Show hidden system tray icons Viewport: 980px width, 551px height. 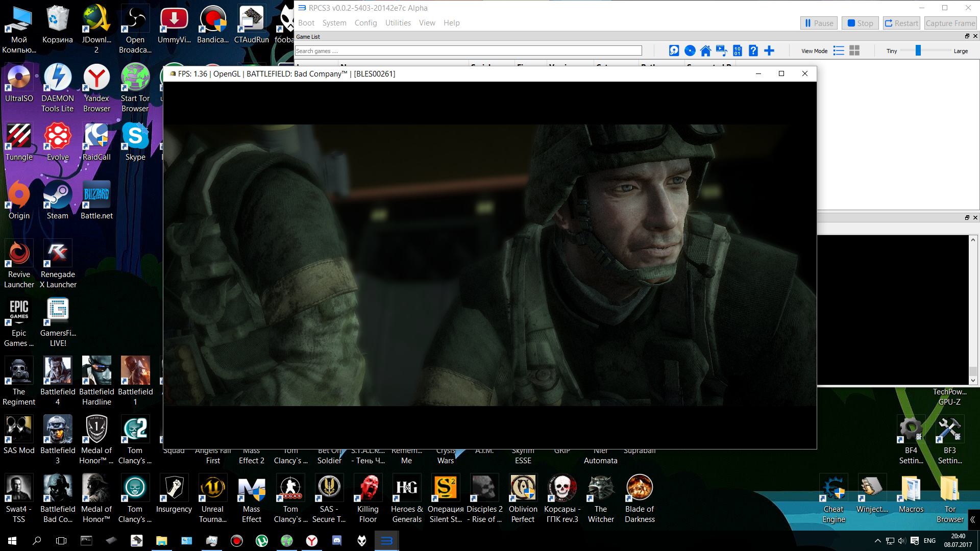click(877, 541)
